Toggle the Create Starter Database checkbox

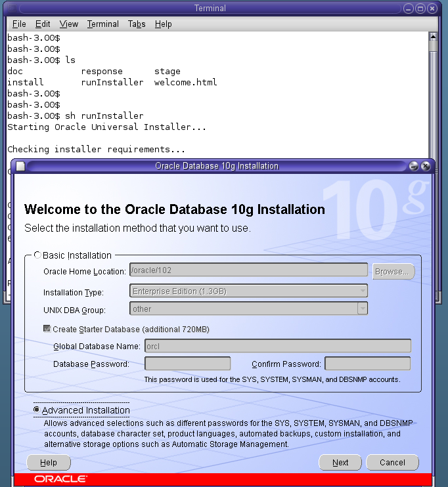(47, 329)
